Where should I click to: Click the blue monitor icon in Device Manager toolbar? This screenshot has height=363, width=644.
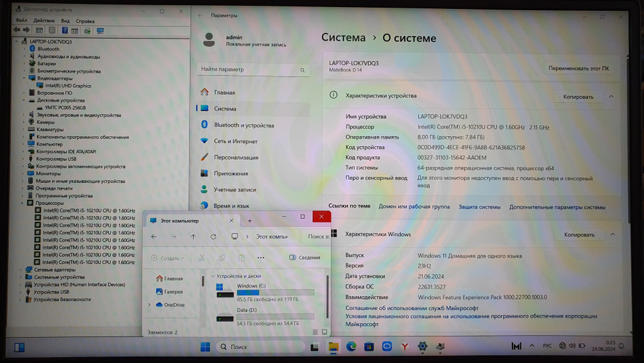pos(100,30)
